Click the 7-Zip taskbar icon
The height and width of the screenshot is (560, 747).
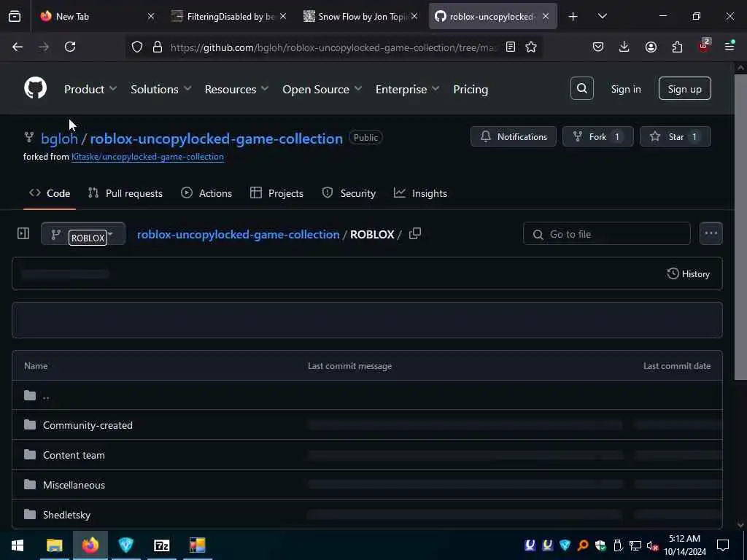pos(161,545)
